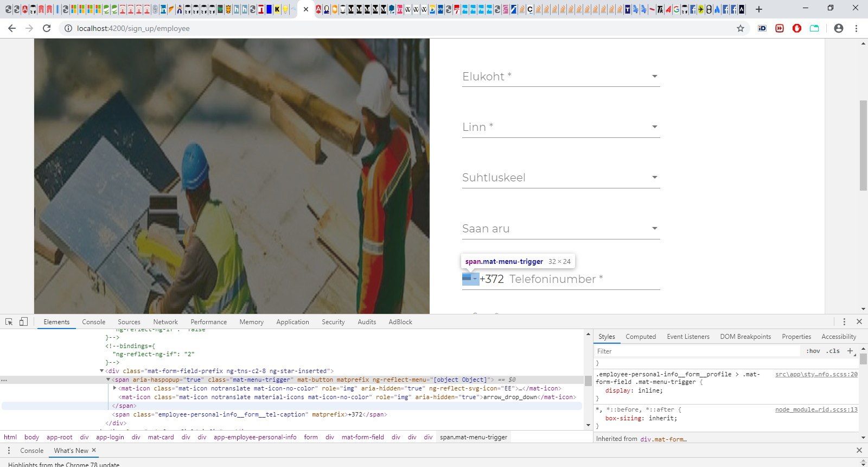Toggle the device toolbar in DevTools
This screenshot has height=467, width=868.
tap(23, 321)
